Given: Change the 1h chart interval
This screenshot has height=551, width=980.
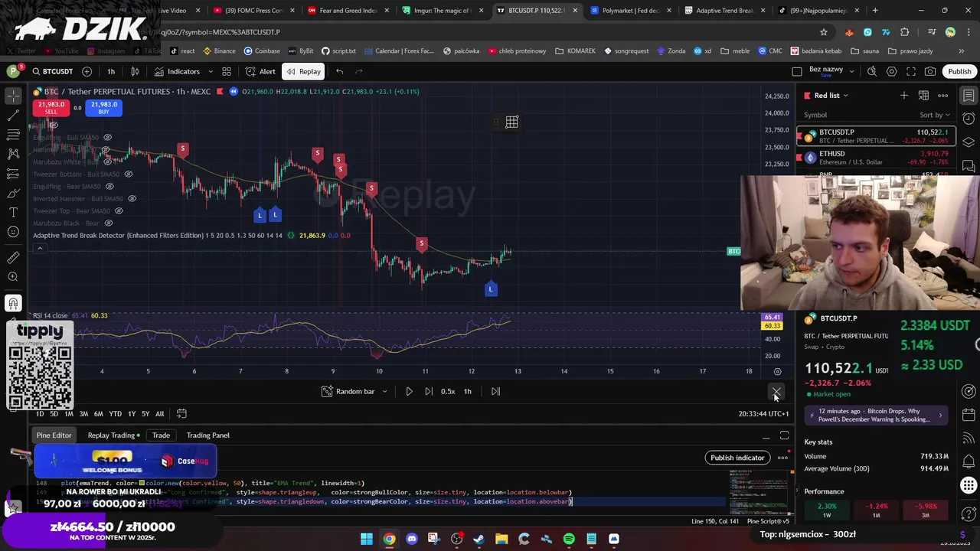Looking at the screenshot, I should click(111, 71).
